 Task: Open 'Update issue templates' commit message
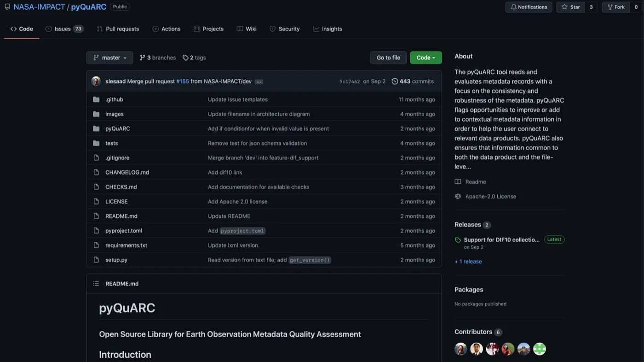pos(237,99)
